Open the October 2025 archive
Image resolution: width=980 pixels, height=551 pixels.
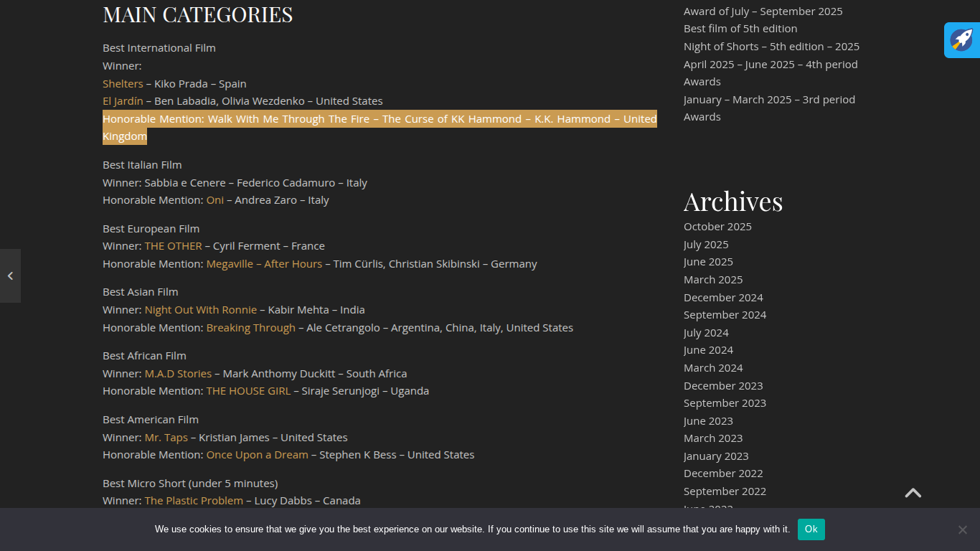tap(717, 227)
